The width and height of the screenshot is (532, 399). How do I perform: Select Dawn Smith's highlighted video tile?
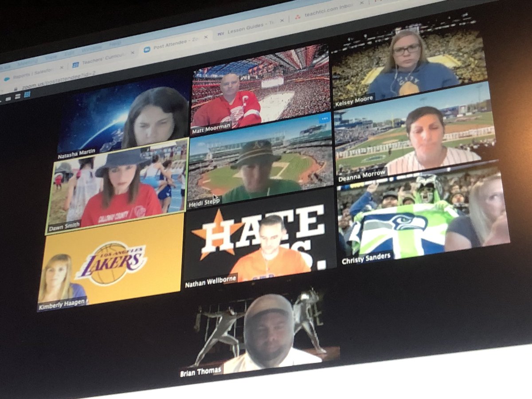[x=117, y=185]
